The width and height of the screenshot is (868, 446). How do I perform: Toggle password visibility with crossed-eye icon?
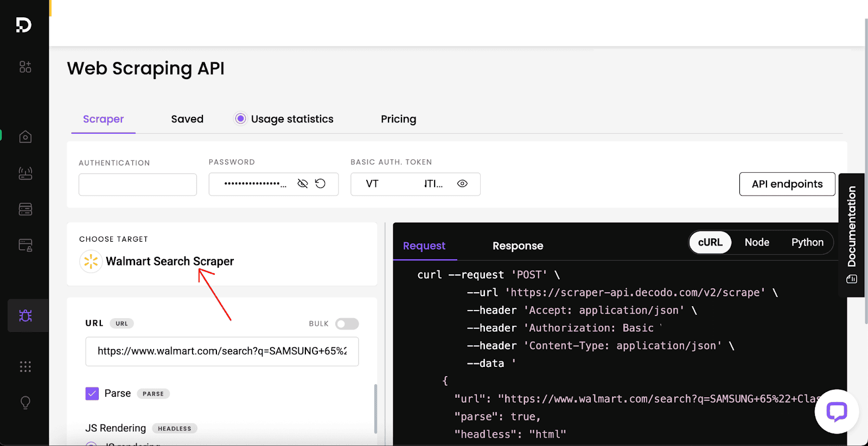tap(303, 184)
